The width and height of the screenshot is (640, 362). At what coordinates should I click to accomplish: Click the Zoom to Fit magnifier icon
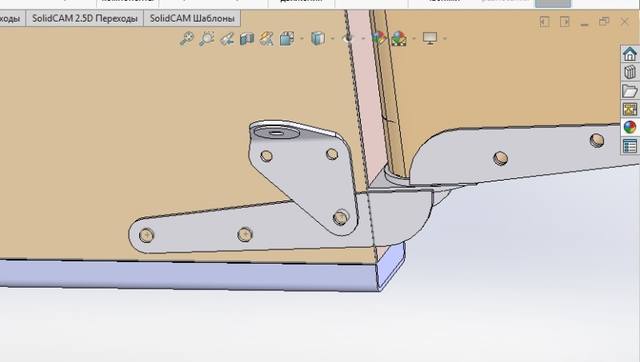[187, 38]
